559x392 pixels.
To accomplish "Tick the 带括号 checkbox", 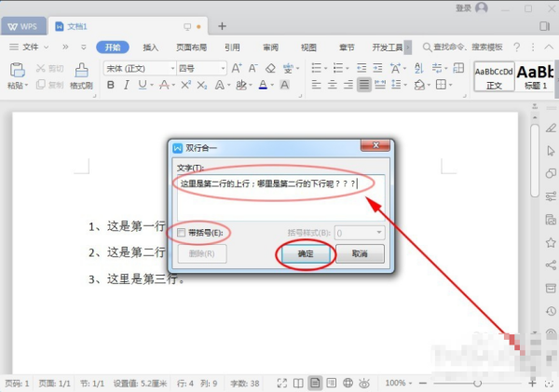I will click(181, 233).
